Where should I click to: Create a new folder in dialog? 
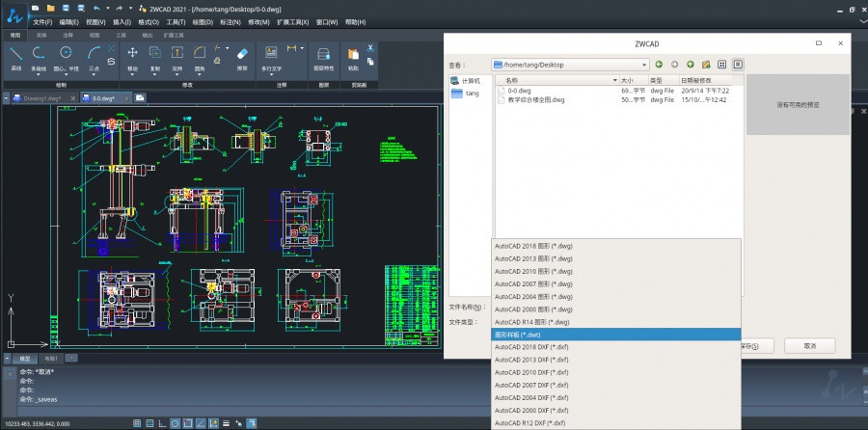tap(706, 65)
